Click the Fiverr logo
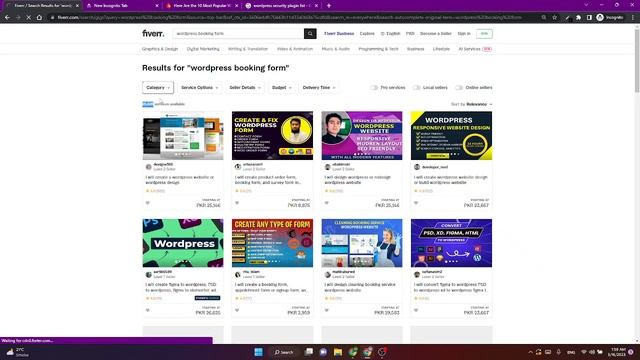This screenshot has width=640, height=360. [153, 33]
